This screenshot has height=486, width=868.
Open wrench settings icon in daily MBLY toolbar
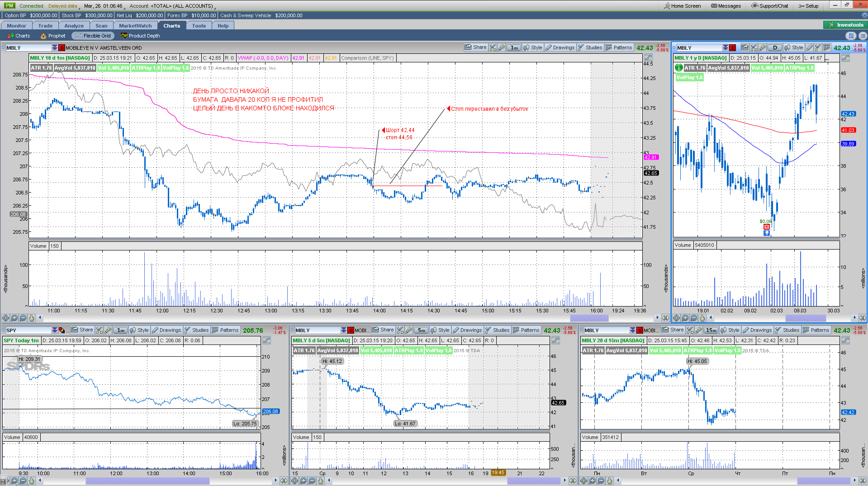point(762,47)
